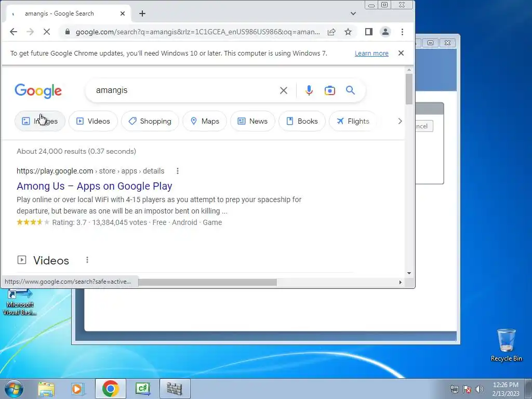This screenshot has width=532, height=399.
Task: Click the About 24,000 results text
Action: click(76, 151)
